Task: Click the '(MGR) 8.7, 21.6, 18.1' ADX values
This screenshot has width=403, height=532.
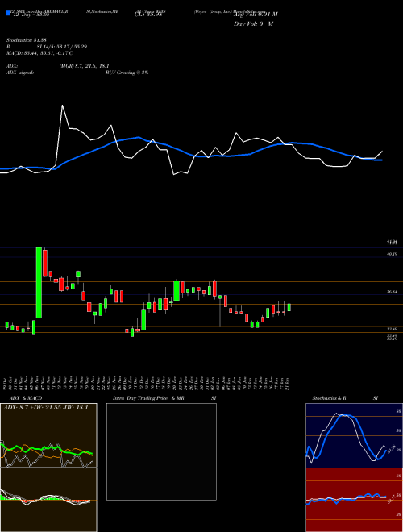Action: click(84, 66)
